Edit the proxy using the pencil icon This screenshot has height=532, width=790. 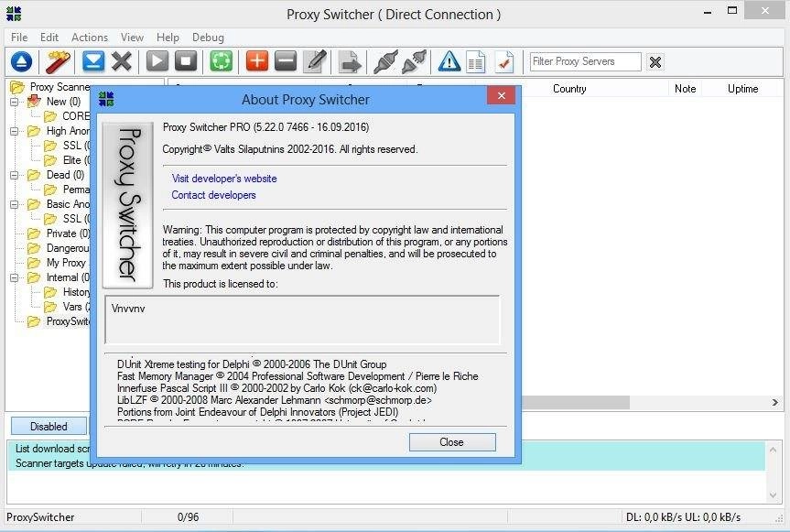316,61
